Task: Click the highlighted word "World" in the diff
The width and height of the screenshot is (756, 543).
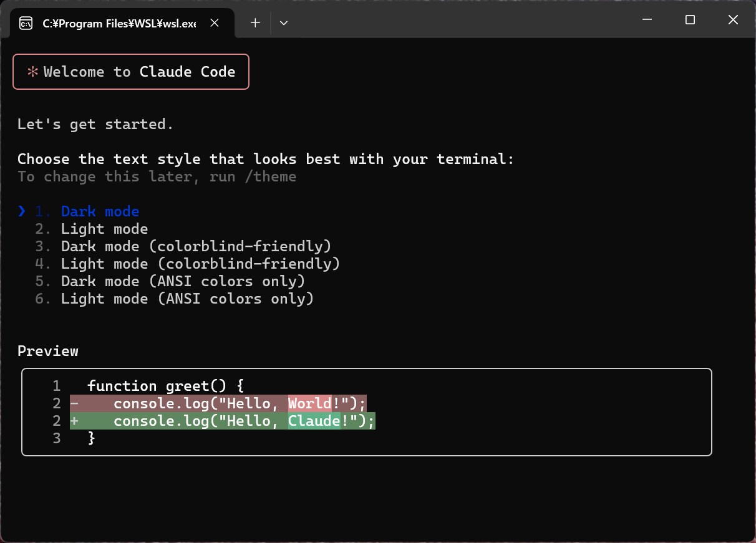Action: 309,403
